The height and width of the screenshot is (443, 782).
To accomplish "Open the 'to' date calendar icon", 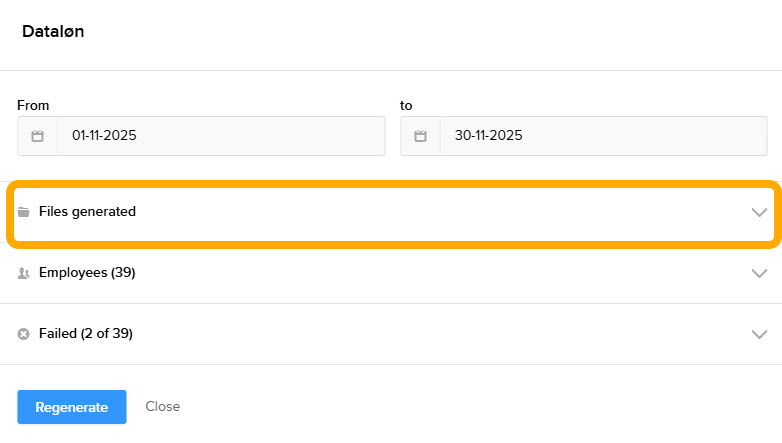I will [x=420, y=136].
